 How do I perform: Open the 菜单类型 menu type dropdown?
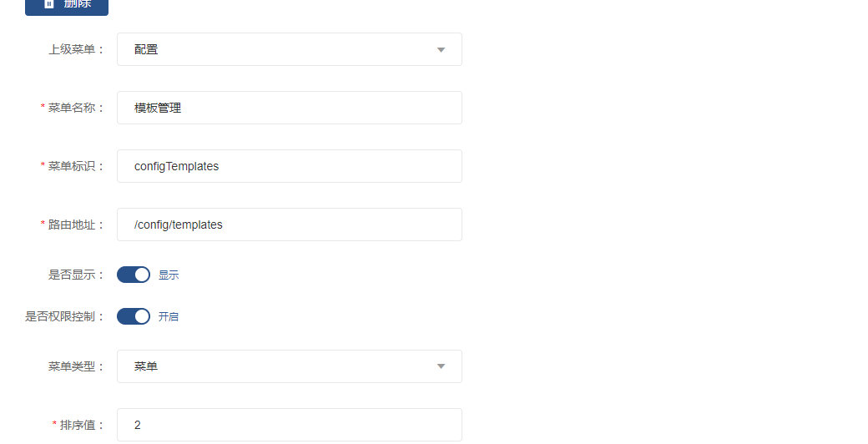coord(289,366)
